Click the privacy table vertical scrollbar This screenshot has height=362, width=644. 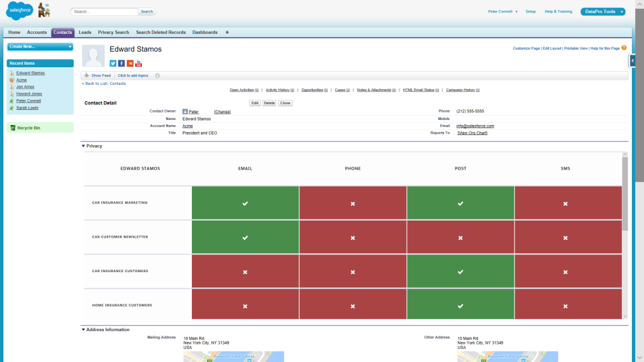pyautogui.click(x=625, y=195)
